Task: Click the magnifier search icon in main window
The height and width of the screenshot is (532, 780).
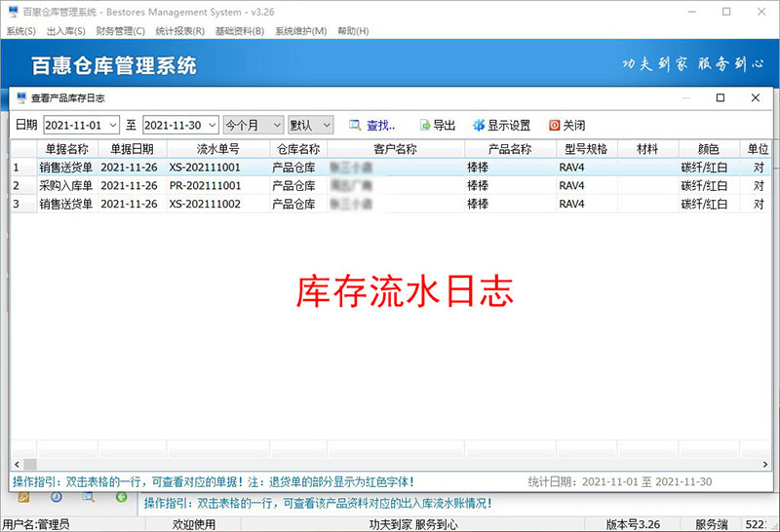Action: [89, 497]
